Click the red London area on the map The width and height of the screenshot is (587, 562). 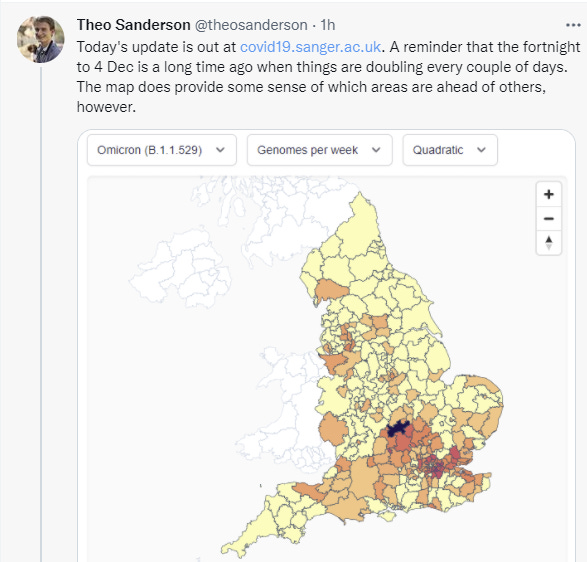coord(436,465)
